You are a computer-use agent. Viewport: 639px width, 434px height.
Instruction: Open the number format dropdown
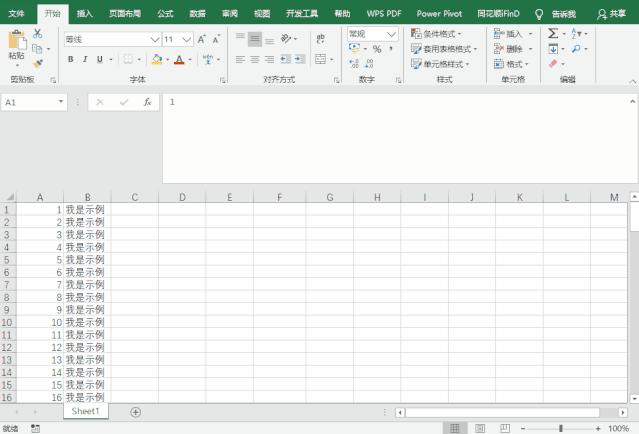(392, 34)
